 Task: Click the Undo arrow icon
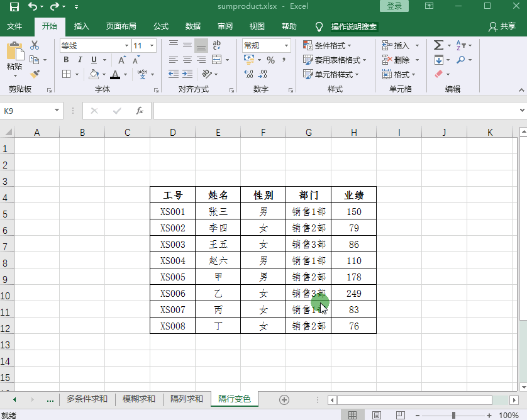coord(33,6)
